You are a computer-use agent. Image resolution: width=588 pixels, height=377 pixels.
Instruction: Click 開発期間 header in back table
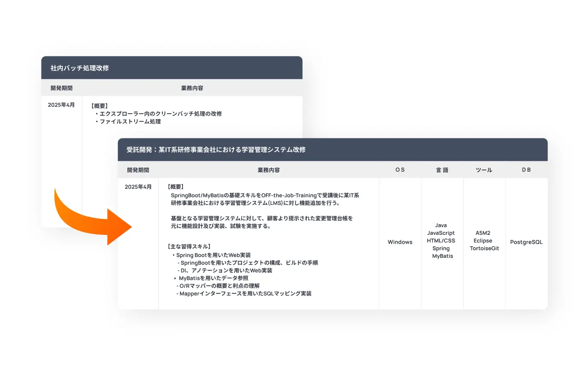click(62, 88)
